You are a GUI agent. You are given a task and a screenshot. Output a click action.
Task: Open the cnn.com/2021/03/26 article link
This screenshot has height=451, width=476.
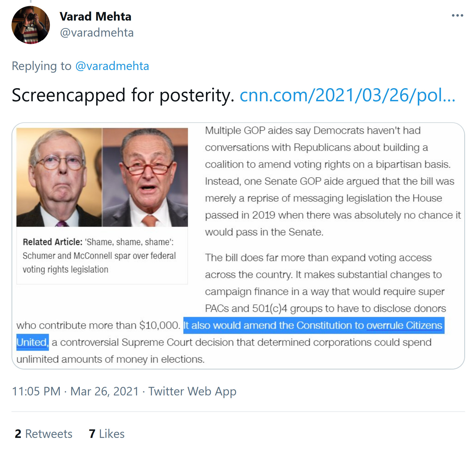[347, 95]
